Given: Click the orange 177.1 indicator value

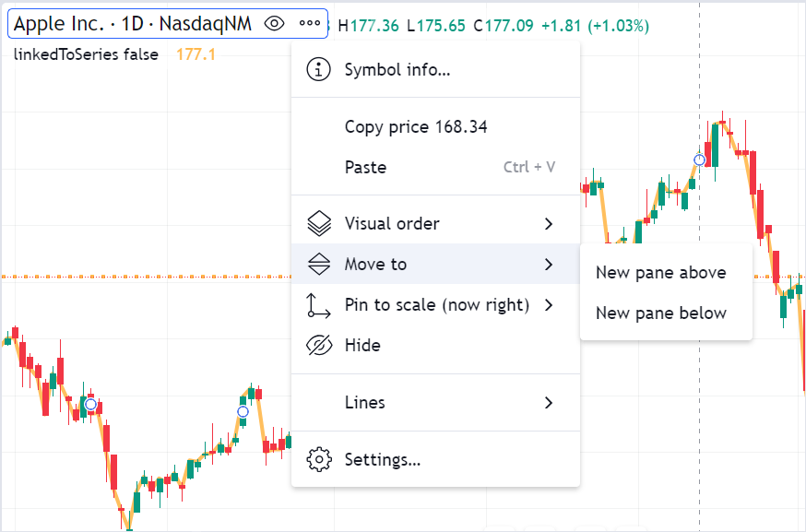Looking at the screenshot, I should (x=196, y=54).
